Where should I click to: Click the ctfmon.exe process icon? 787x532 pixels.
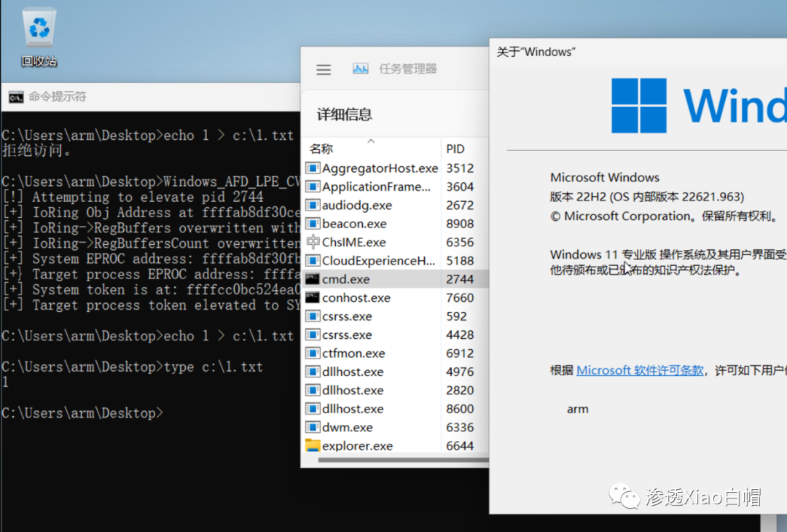click(313, 353)
